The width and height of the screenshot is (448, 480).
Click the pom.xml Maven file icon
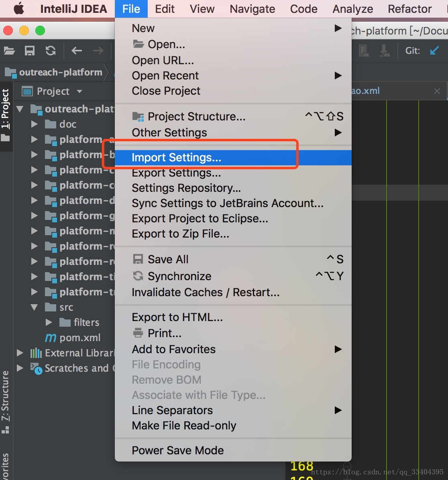click(51, 338)
